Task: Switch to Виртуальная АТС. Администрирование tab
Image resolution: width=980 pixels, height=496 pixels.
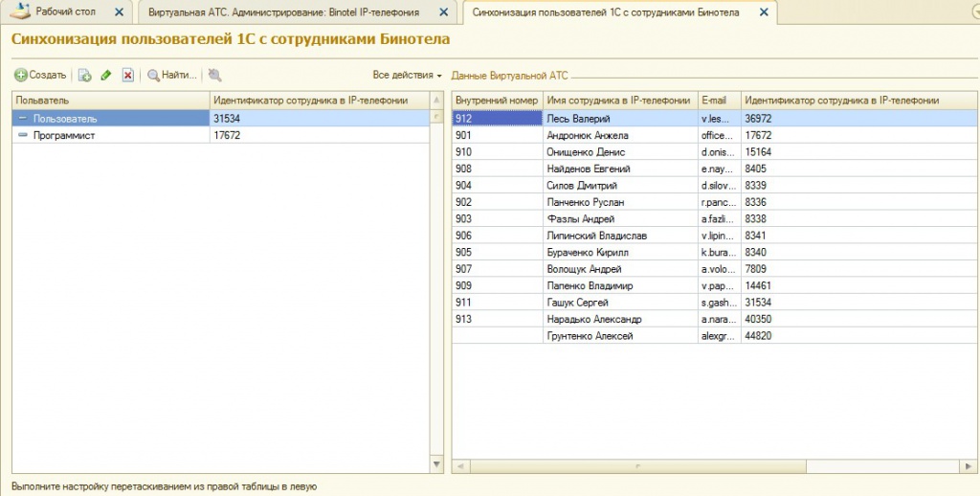Action: (283, 11)
